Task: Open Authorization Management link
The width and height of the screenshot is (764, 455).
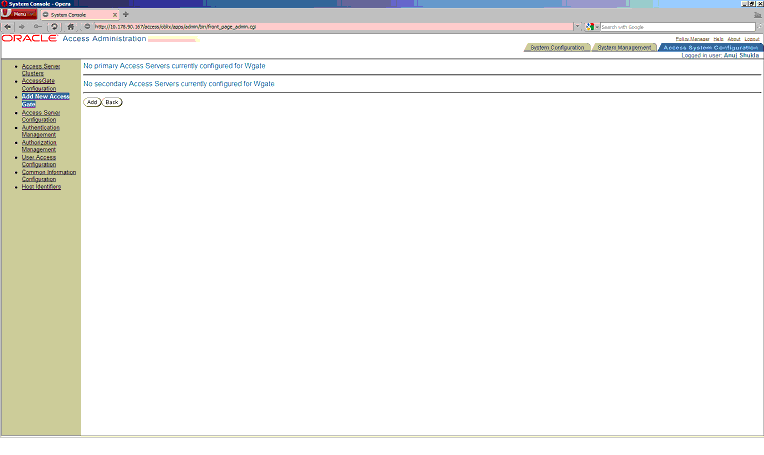Action: (39, 146)
